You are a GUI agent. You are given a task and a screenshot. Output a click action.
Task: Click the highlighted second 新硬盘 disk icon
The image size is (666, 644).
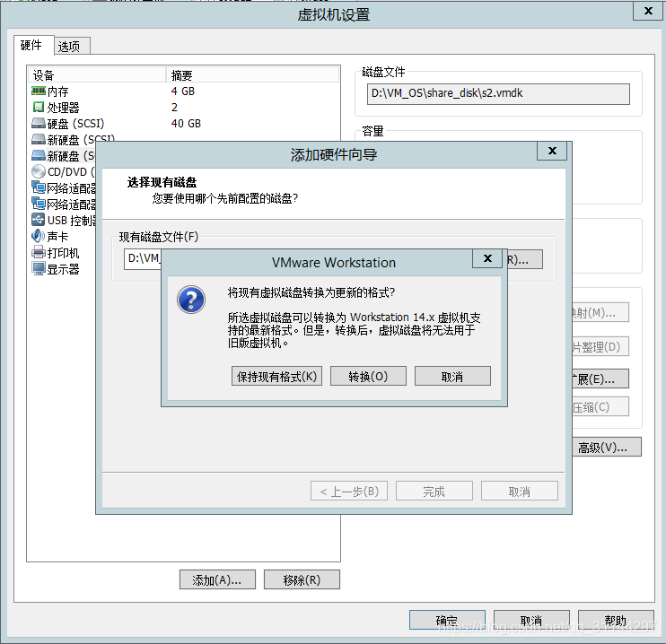39,155
